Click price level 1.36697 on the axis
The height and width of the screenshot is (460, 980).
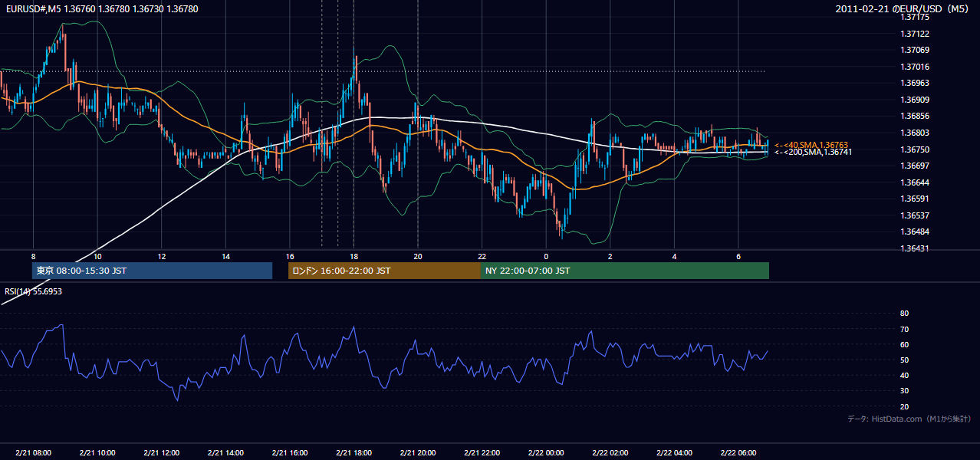914,166
